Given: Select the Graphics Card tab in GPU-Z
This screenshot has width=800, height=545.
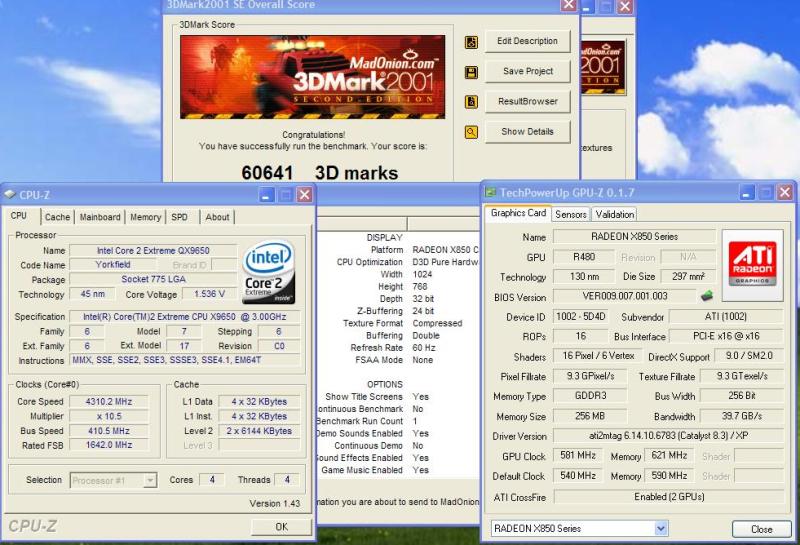Looking at the screenshot, I should [518, 213].
